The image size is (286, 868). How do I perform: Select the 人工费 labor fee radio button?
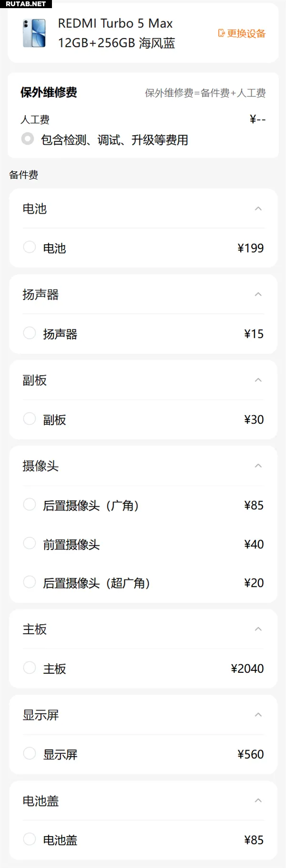tap(28, 139)
